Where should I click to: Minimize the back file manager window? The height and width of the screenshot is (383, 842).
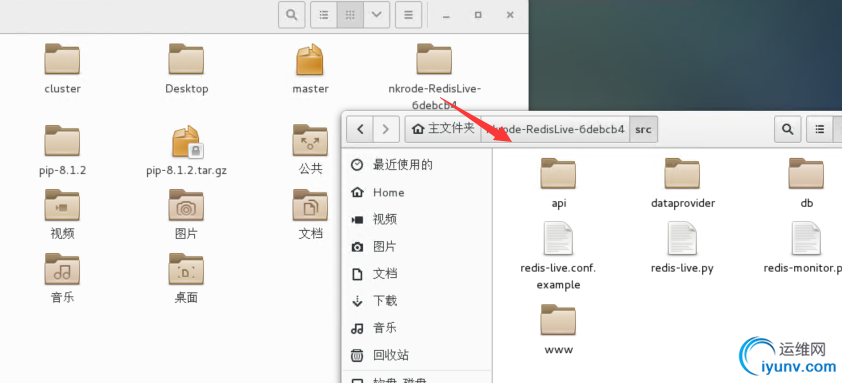446,16
